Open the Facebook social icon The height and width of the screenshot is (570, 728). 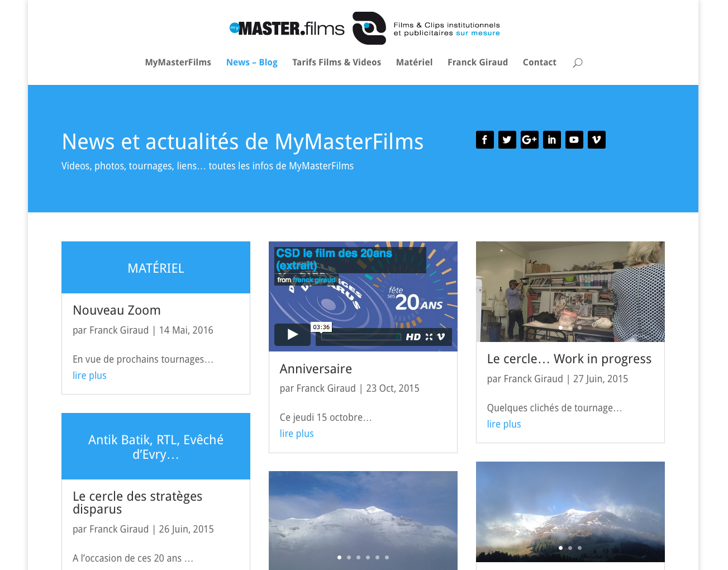coord(484,140)
